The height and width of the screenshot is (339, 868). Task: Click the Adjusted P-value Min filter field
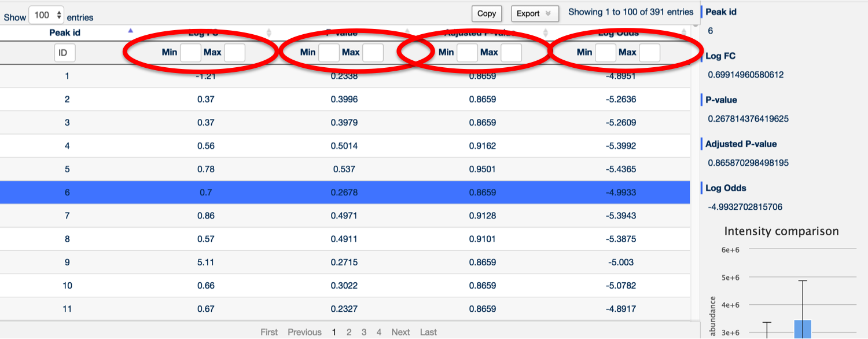467,53
